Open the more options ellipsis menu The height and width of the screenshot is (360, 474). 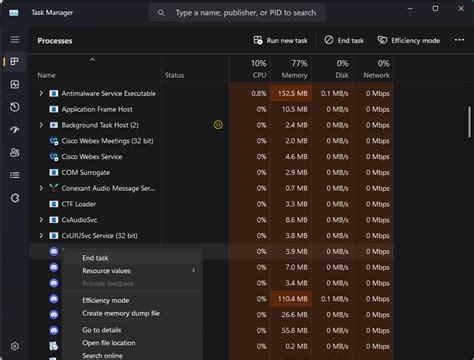point(459,40)
